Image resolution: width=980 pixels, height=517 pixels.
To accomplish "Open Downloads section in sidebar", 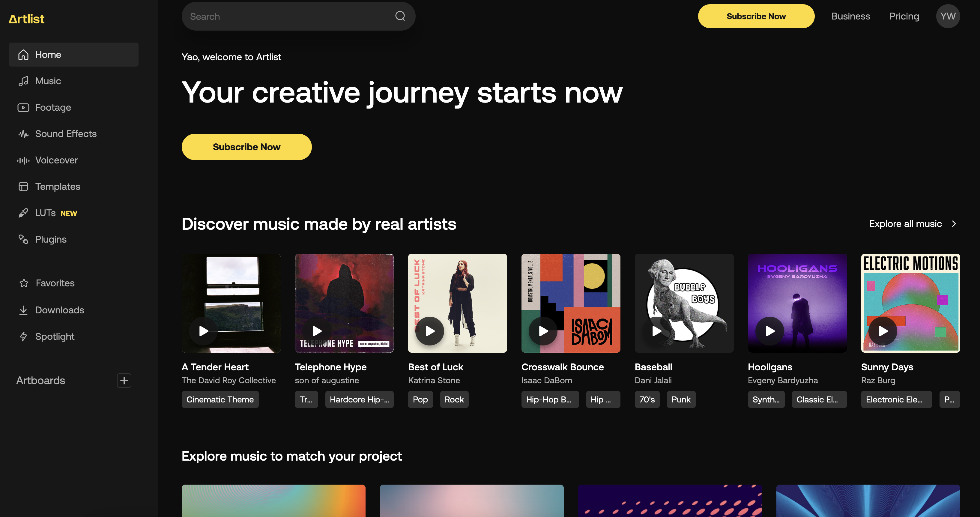I will [60, 310].
